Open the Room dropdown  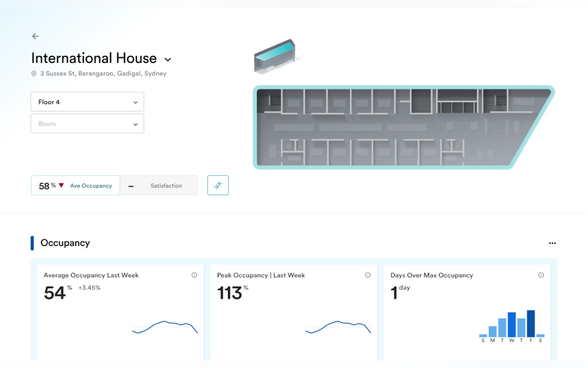click(87, 124)
